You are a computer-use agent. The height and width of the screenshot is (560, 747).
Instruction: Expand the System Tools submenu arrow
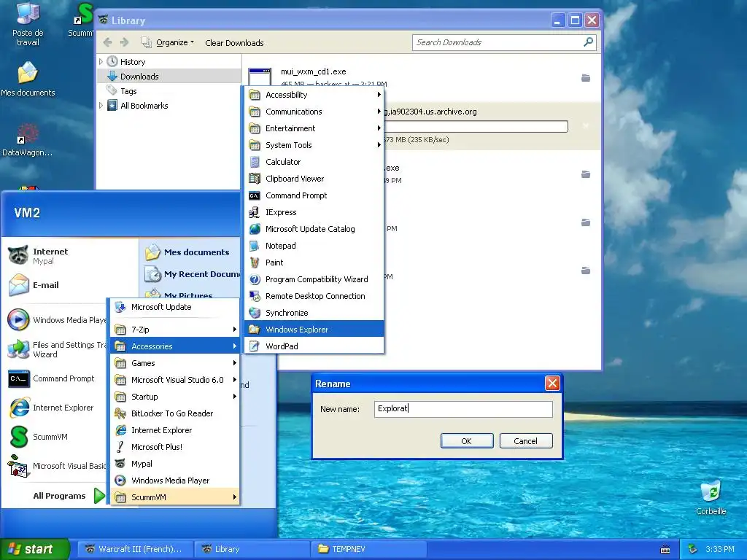coord(379,145)
